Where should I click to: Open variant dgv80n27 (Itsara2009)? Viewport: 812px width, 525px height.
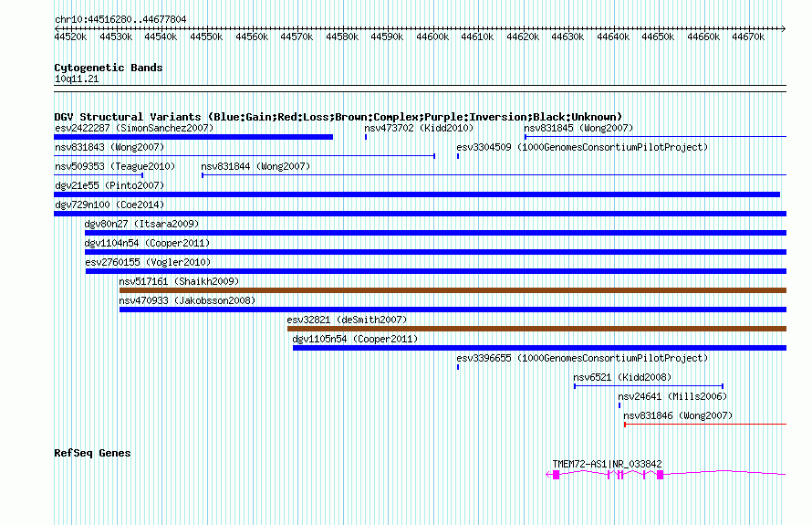click(141, 224)
